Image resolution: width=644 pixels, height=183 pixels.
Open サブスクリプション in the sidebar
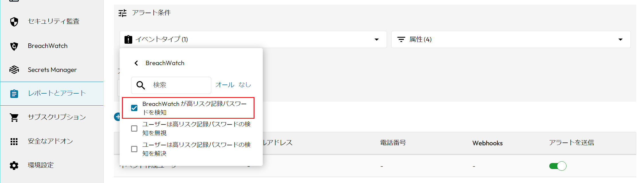click(x=52, y=117)
